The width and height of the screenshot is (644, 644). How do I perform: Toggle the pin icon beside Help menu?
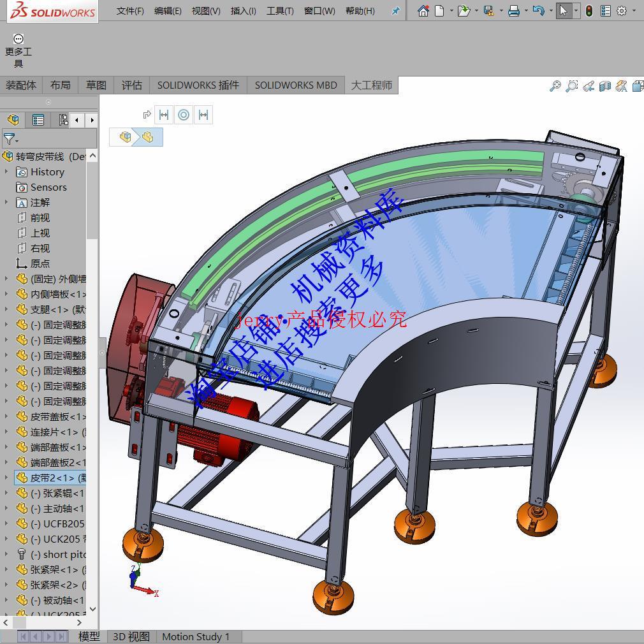pos(395,11)
